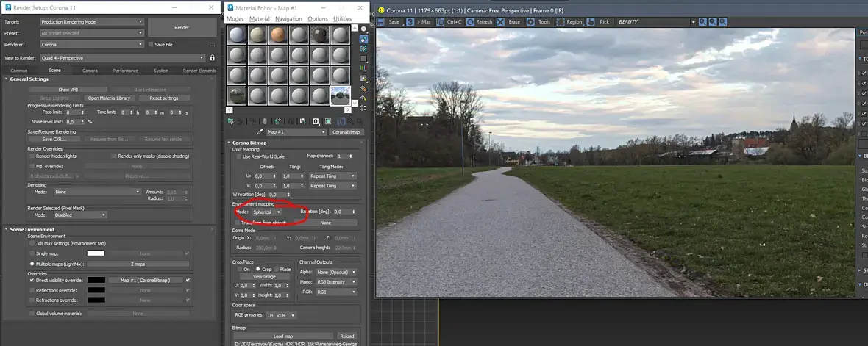Enable the Mtl. override checkbox
868x346 pixels.
pos(32,166)
